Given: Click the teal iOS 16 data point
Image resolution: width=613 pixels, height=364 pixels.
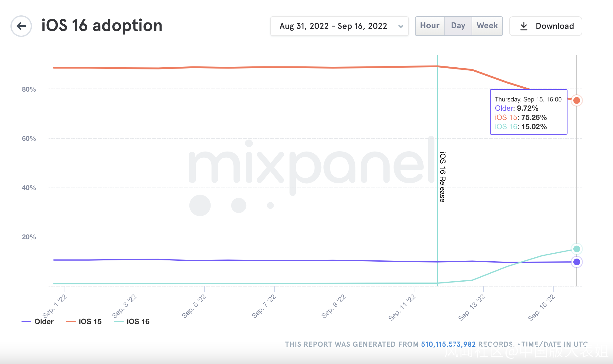Looking at the screenshot, I should [576, 249].
